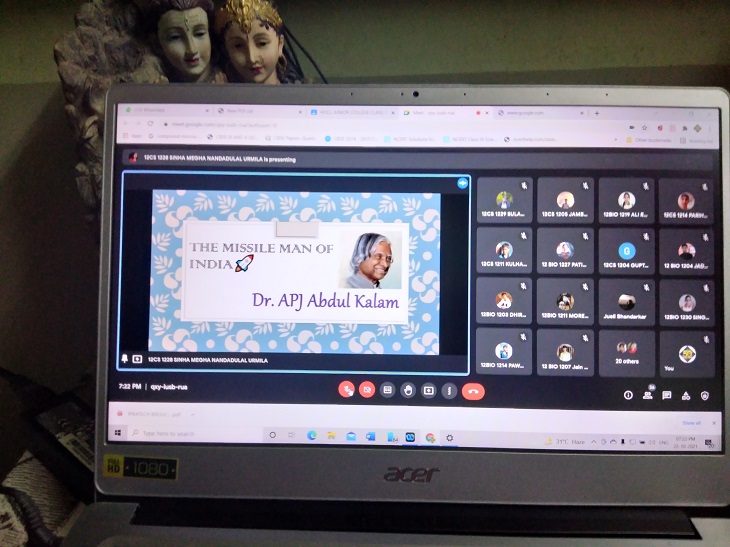The width and height of the screenshot is (730, 547).
Task: Open the meeting details info icon
Action: tap(629, 395)
